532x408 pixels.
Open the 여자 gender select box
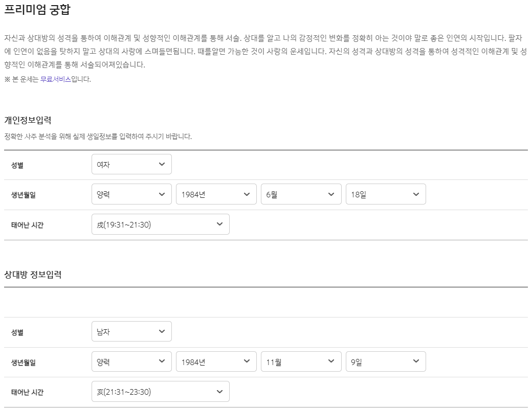tap(131, 164)
